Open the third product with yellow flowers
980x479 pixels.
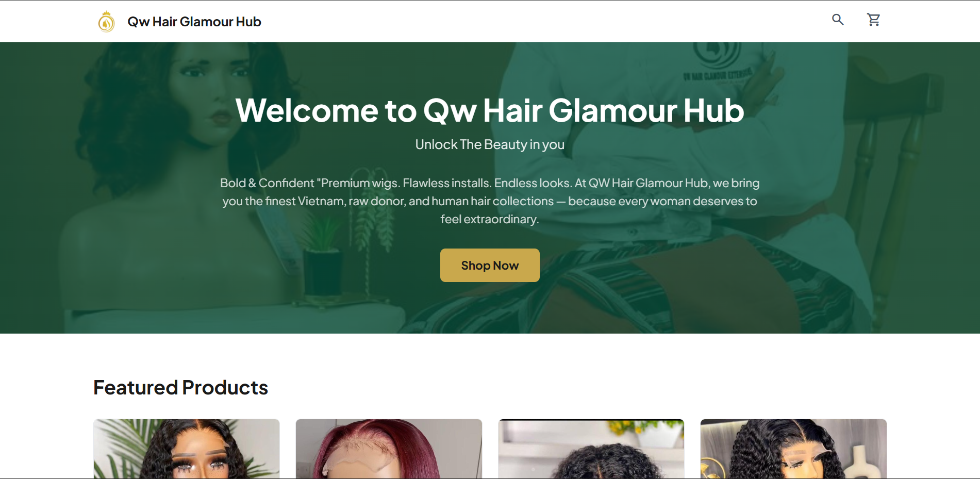coord(591,449)
